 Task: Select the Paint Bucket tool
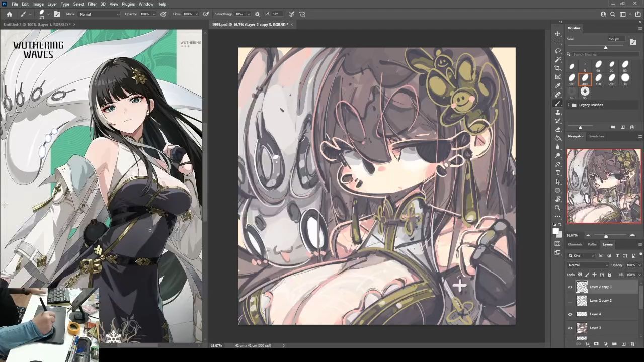pyautogui.click(x=558, y=138)
